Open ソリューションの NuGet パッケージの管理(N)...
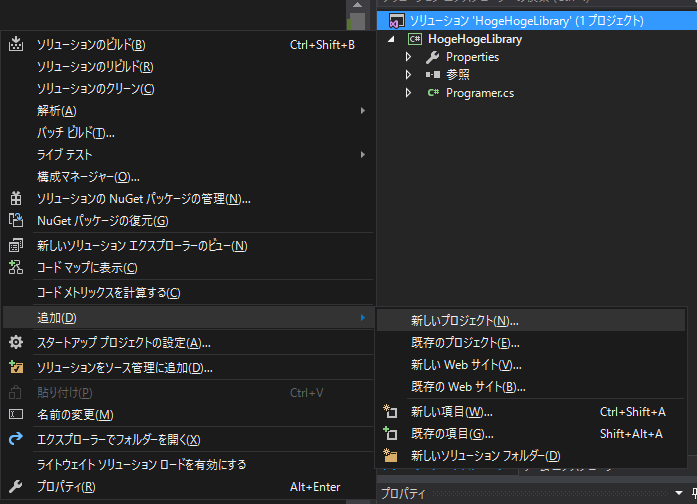The image size is (697, 504). click(188, 199)
